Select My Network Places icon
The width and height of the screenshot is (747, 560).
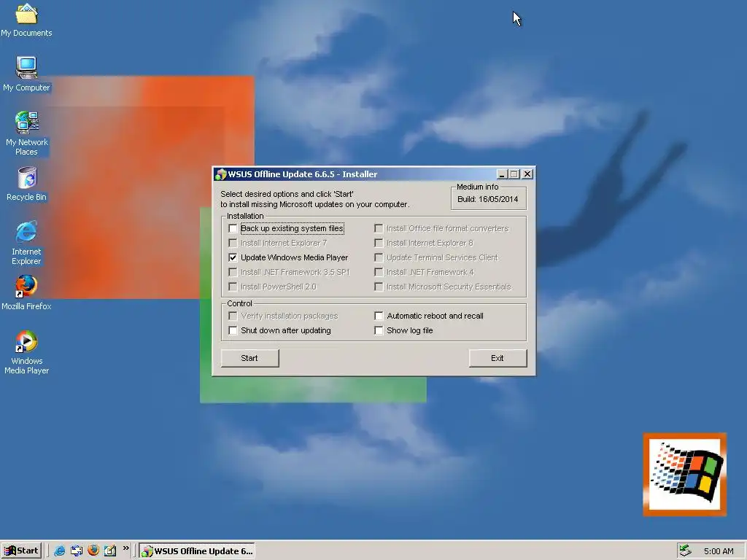[26, 133]
